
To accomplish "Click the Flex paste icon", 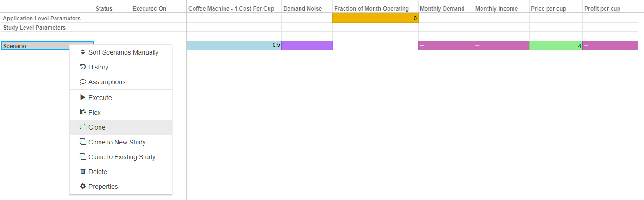I will tap(83, 112).
